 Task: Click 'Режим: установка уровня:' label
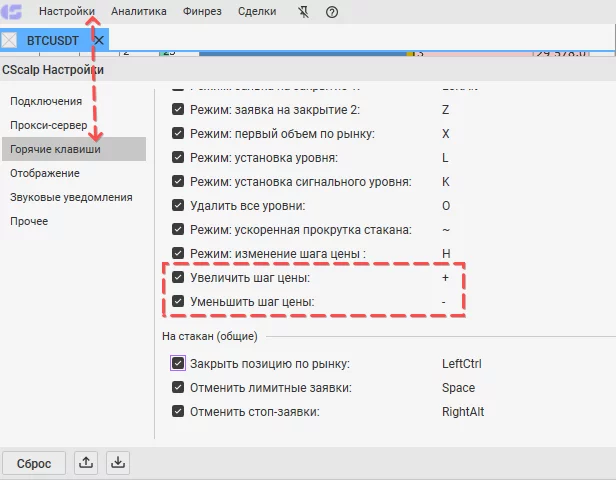point(264,158)
